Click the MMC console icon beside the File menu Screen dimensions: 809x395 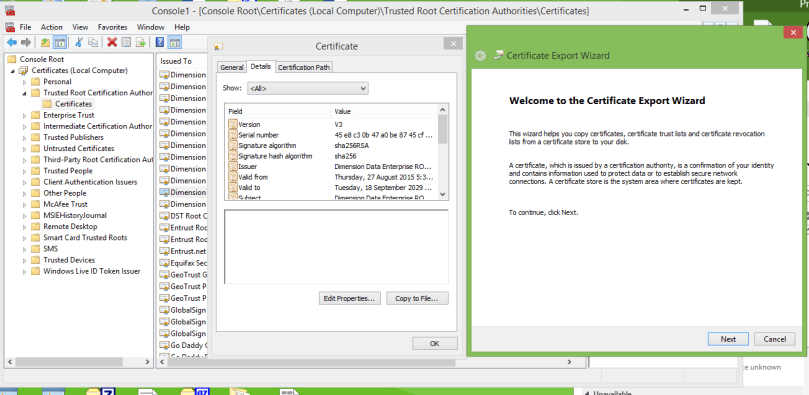(x=10, y=27)
